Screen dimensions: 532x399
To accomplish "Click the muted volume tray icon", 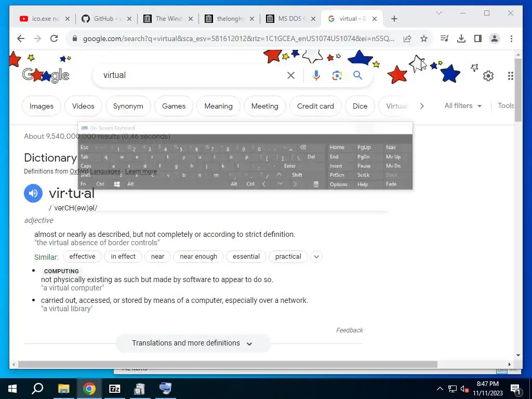I will [465, 389].
